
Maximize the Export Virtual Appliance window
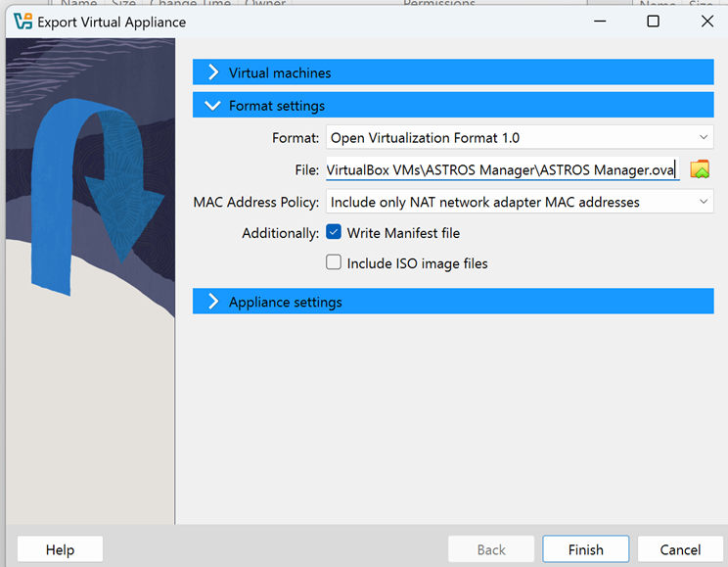[x=653, y=22]
